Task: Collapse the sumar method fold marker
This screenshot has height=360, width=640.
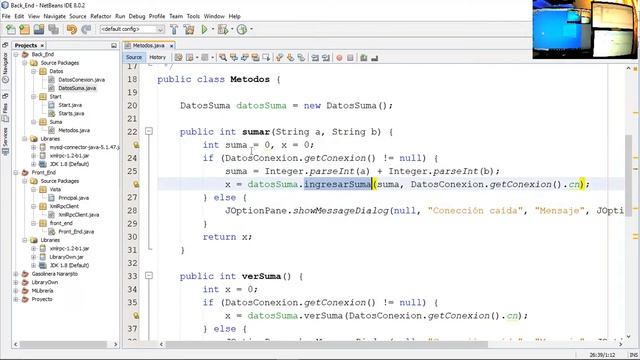Action: tap(149, 131)
